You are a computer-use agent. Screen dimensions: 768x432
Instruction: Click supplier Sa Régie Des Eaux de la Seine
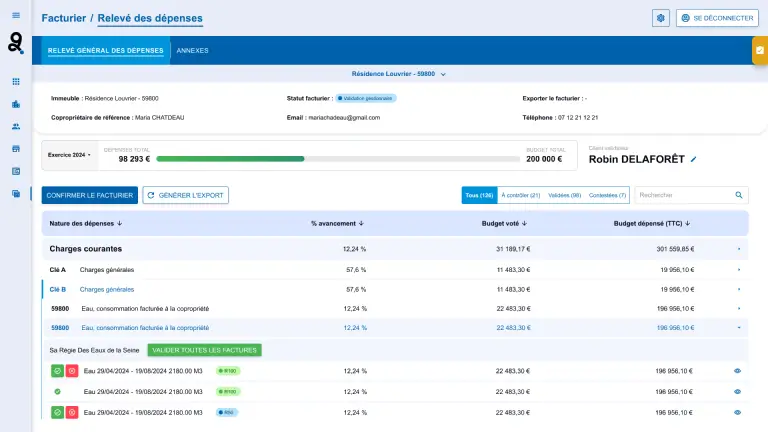[94, 350]
